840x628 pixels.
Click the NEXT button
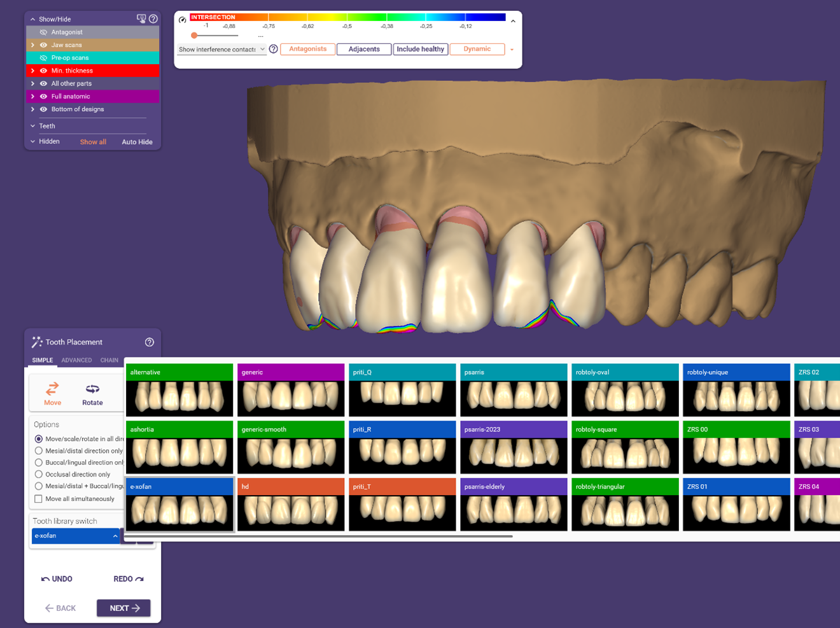point(123,608)
